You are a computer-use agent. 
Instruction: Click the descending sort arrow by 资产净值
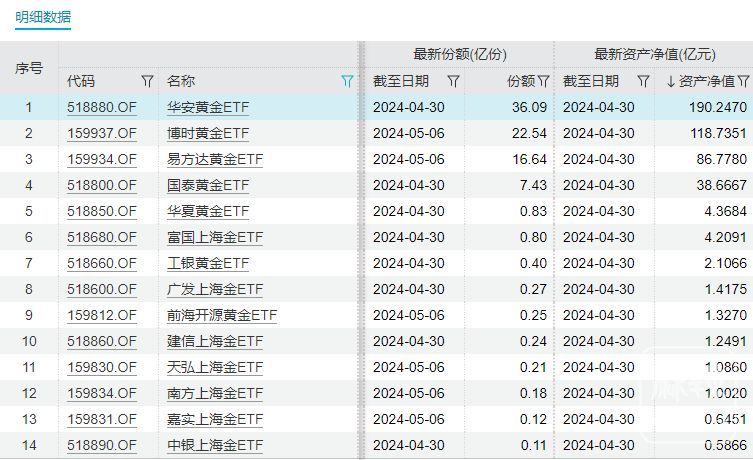(671, 81)
